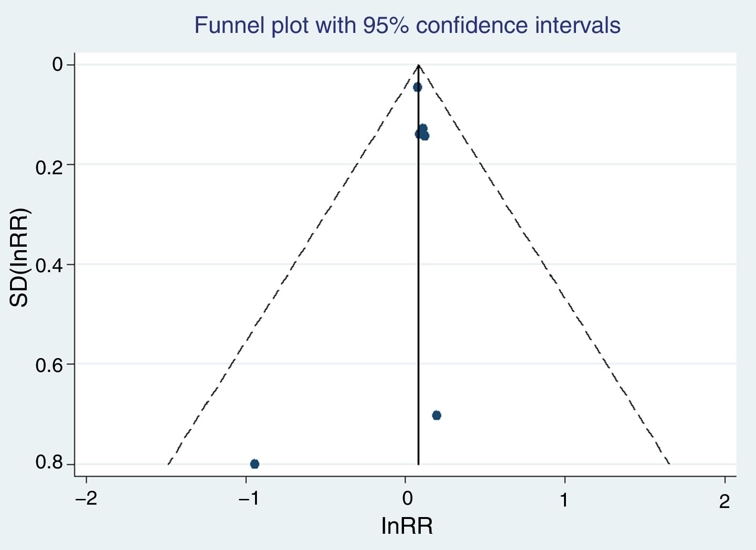Click the cluster of points above SD 0.2

click(x=422, y=132)
